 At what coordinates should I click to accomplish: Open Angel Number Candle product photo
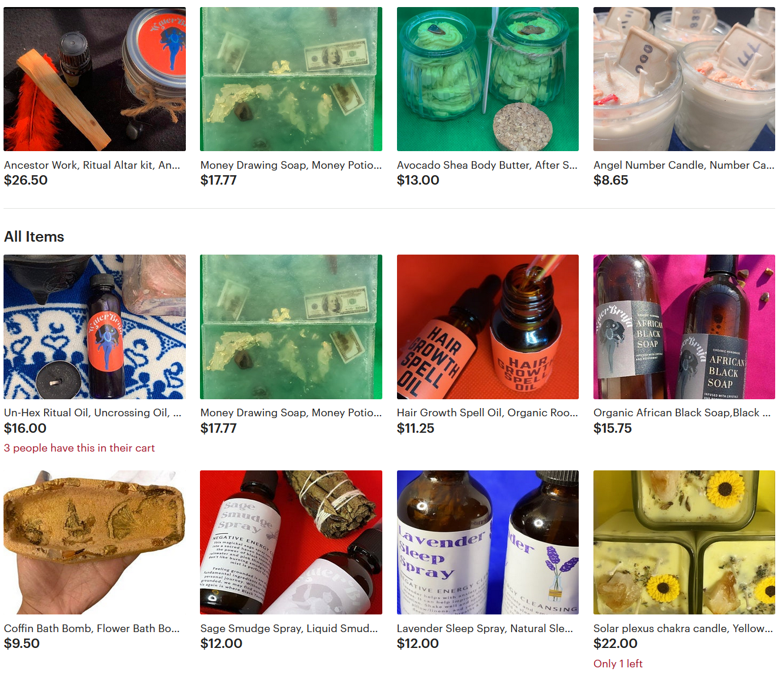pos(684,79)
